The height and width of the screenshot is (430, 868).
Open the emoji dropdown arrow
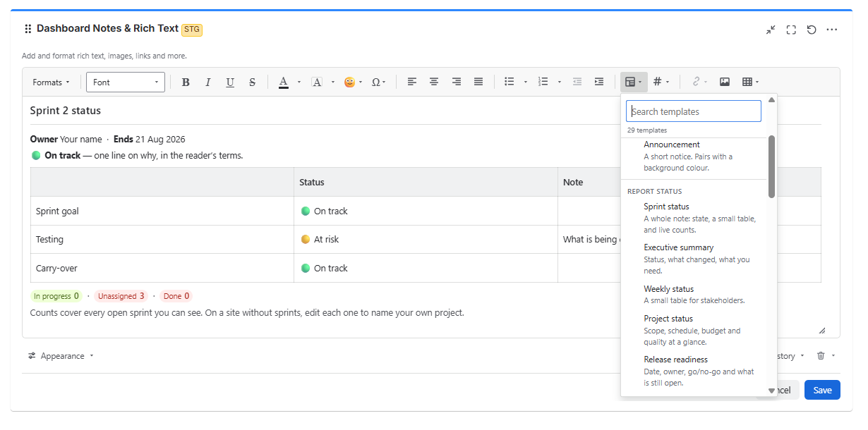click(x=361, y=82)
